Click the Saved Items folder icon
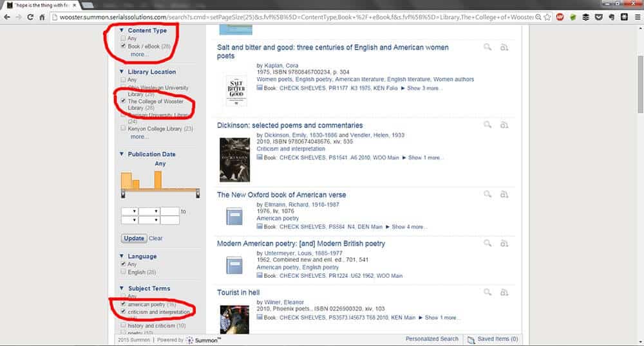This screenshot has height=346, width=644. click(471, 340)
